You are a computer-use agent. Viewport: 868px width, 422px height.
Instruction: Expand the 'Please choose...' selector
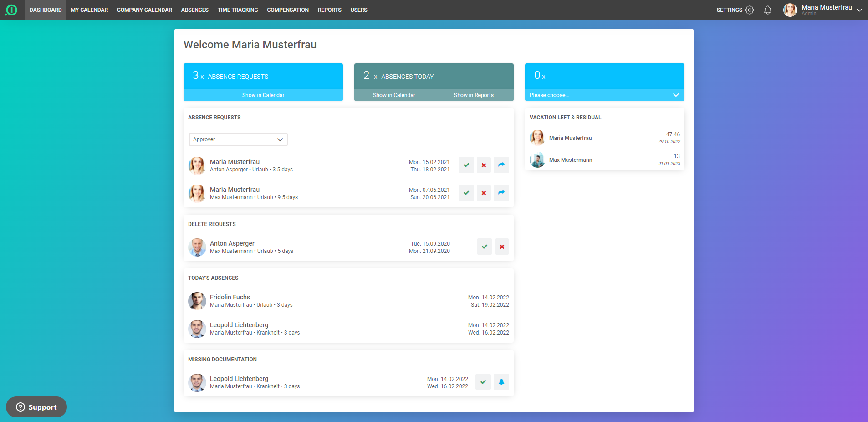604,95
